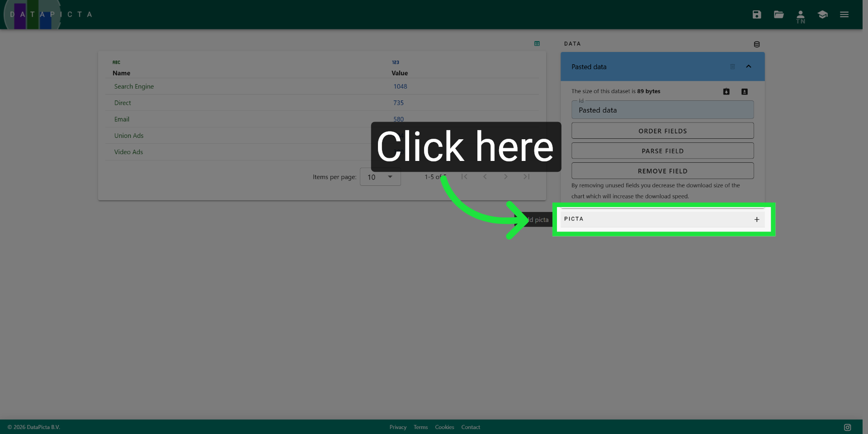This screenshot has height=434, width=868.
Task: Sort by the Value column header
Action: tap(400, 73)
